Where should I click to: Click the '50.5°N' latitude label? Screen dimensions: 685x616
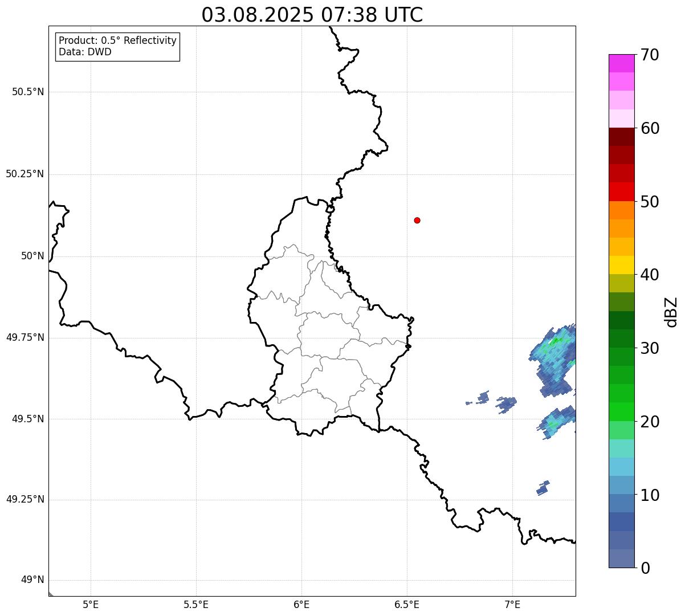coord(28,92)
